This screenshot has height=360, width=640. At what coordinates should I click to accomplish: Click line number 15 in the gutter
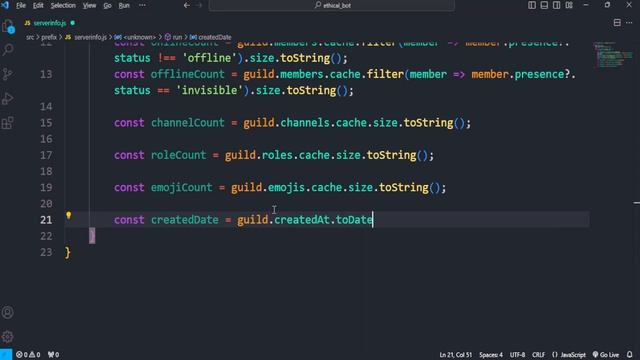pos(46,123)
